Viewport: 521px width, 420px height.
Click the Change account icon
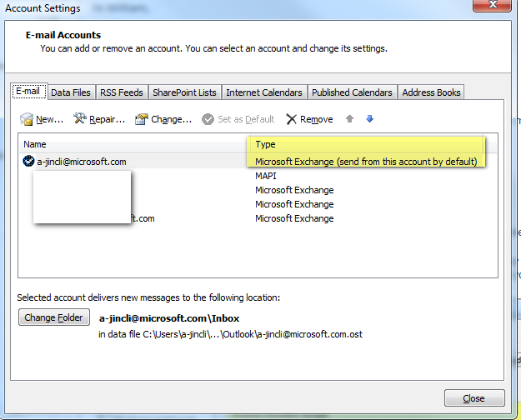pyautogui.click(x=142, y=119)
